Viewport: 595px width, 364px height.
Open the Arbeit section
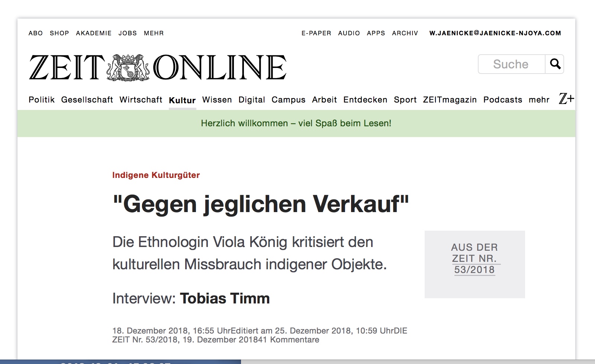(324, 100)
